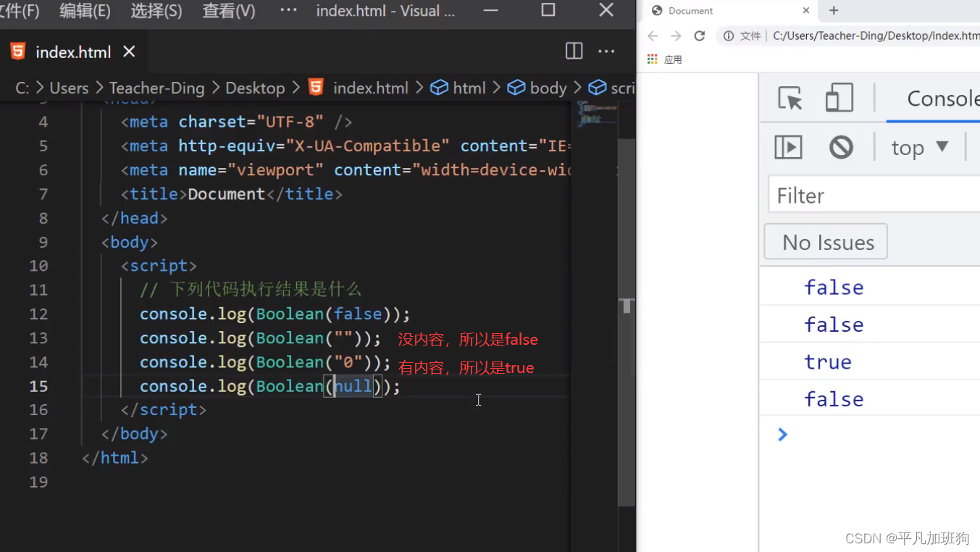Click the last "false" console output
This screenshot has width=980, height=552.
coord(834,398)
